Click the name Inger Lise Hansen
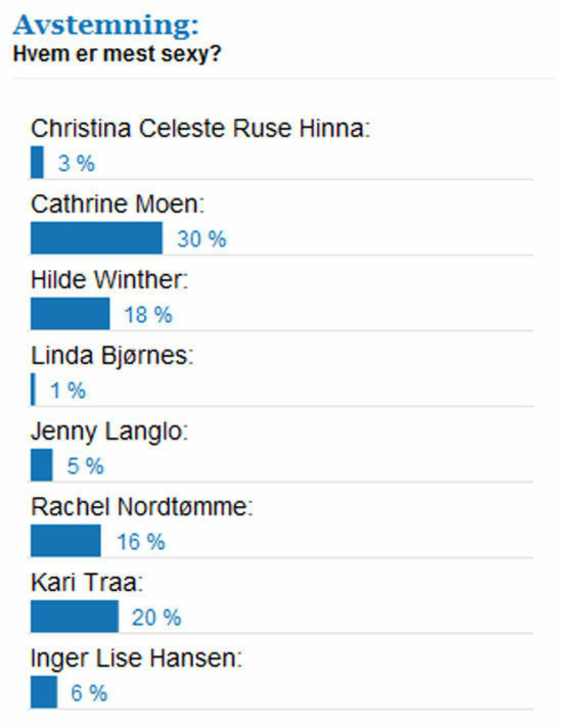This screenshot has height=728, width=562. pyautogui.click(x=136, y=658)
